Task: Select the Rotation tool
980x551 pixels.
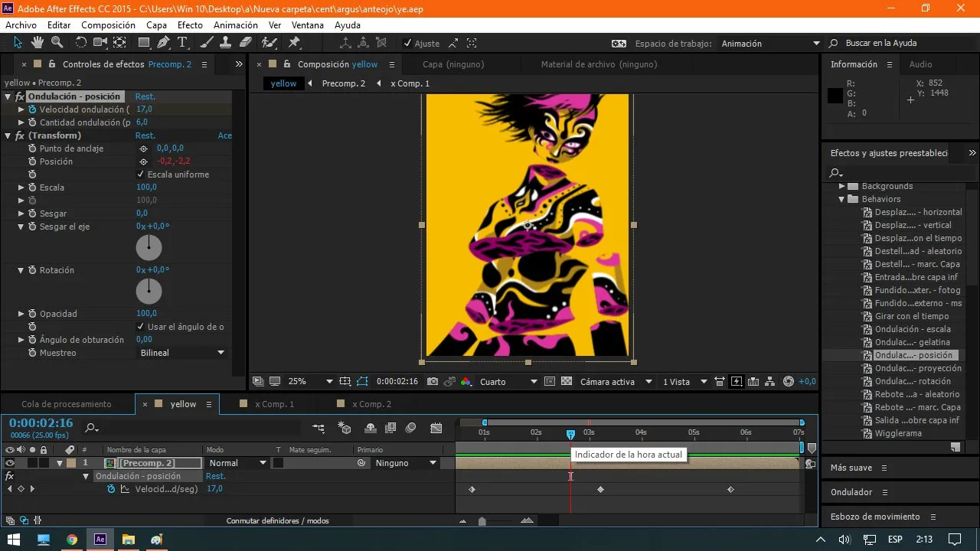Action: [x=80, y=43]
